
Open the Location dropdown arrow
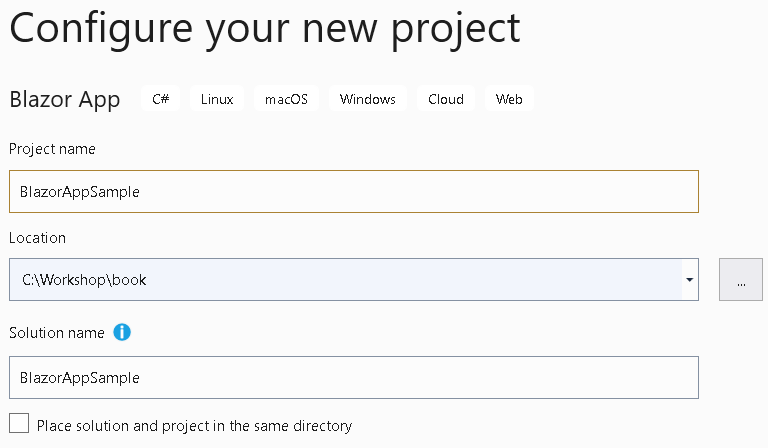[x=690, y=280]
